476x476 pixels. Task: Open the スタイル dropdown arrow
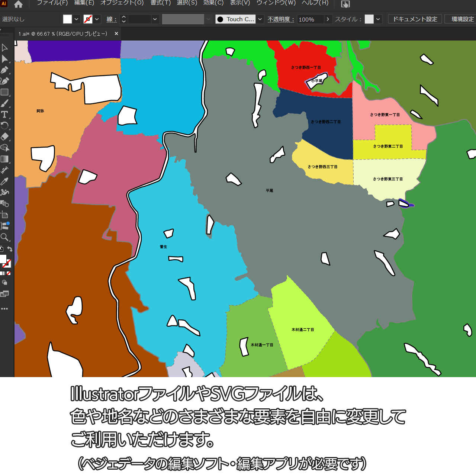378,19
